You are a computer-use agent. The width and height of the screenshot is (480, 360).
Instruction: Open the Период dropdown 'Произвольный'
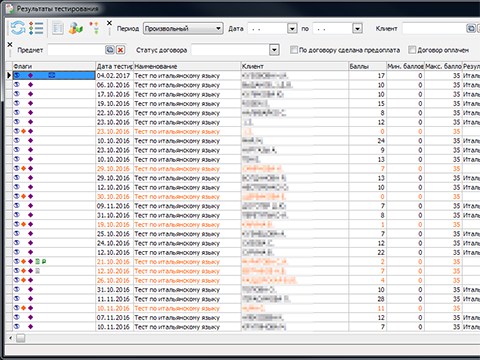[183, 28]
